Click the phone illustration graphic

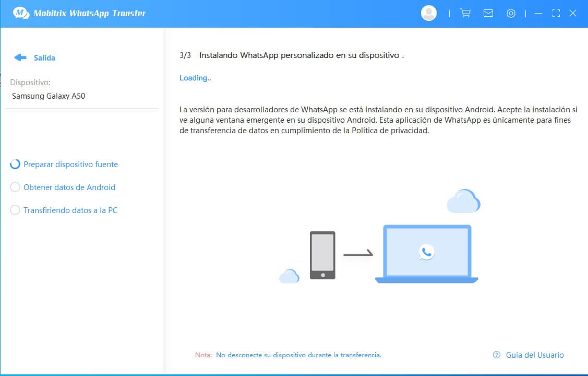pos(322,255)
